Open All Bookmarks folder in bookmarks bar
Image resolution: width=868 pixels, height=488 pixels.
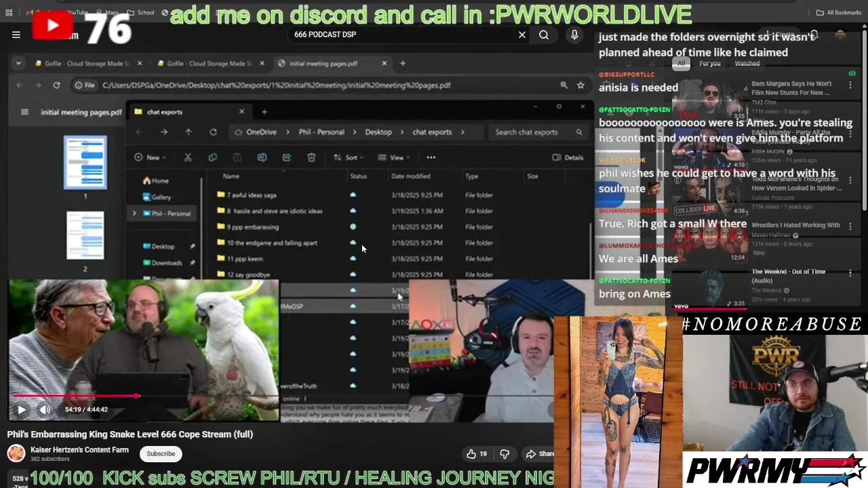point(839,12)
